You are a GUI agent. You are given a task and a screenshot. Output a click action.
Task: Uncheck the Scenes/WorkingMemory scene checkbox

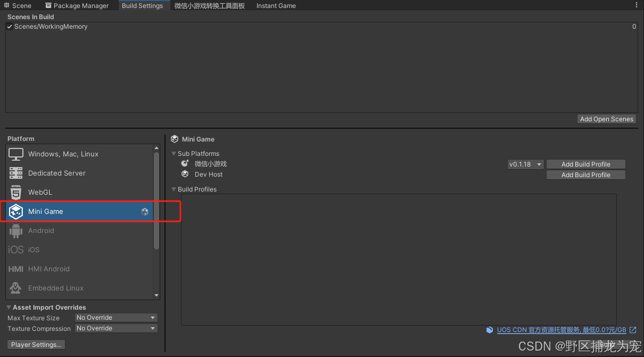(10, 27)
